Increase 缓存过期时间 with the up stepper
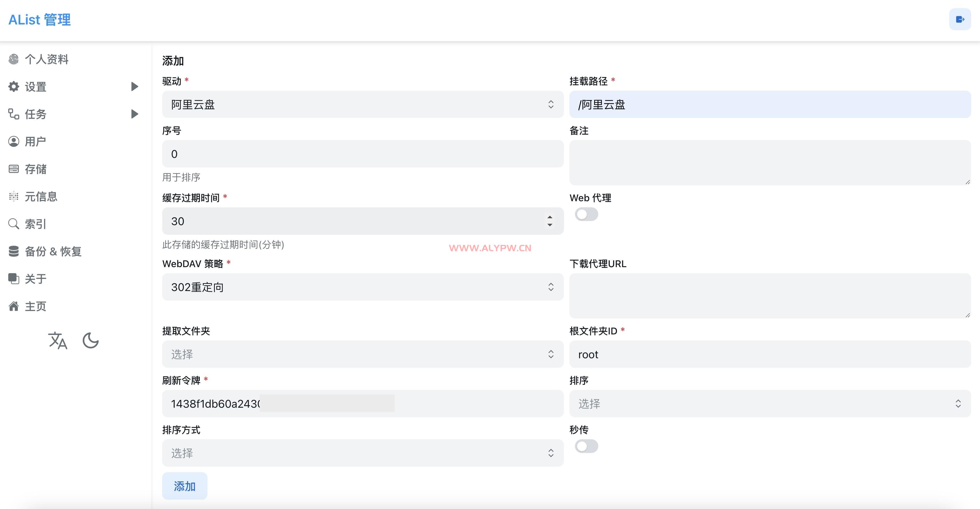The height and width of the screenshot is (509, 980). coord(550,217)
